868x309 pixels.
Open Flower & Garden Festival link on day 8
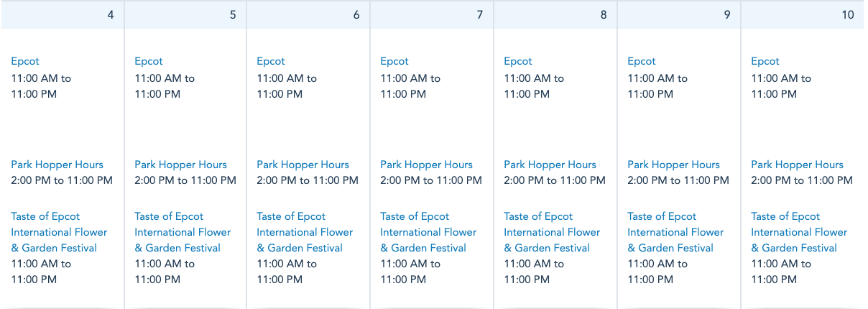[552, 232]
